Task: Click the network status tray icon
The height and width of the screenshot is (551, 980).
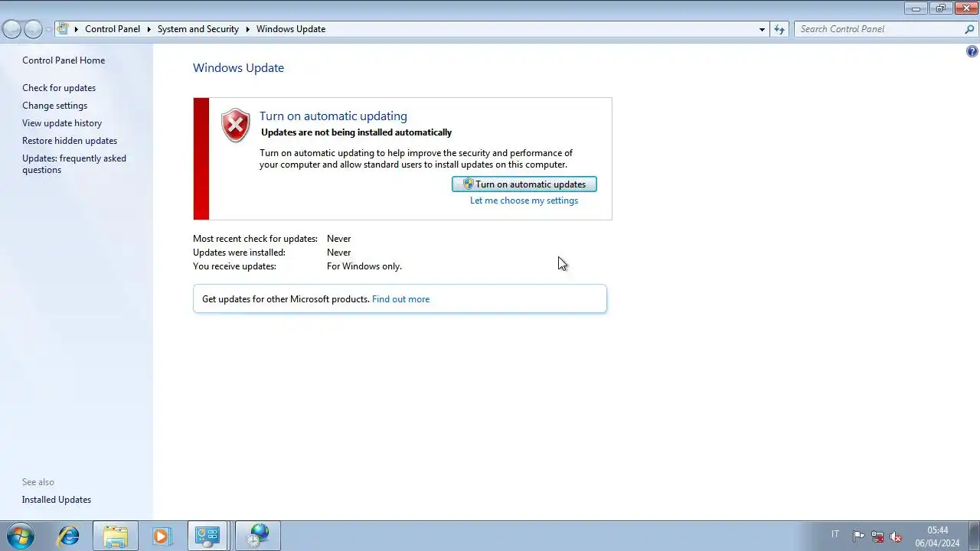Action: click(877, 536)
